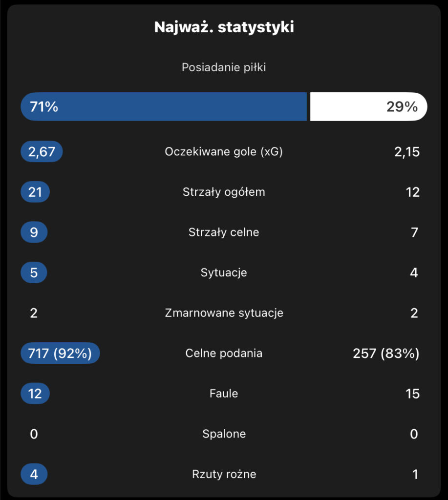Select the Posiadanie piłki label

pos(224,67)
